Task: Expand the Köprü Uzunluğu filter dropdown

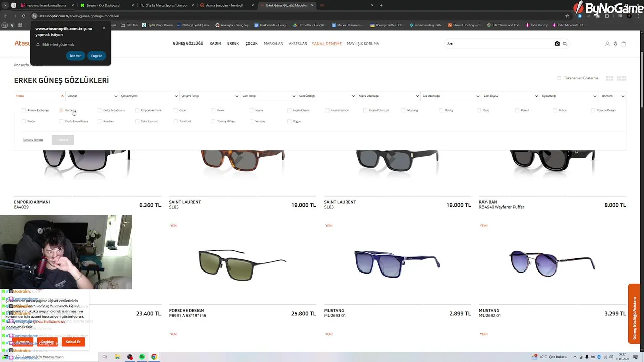Action: point(388,96)
